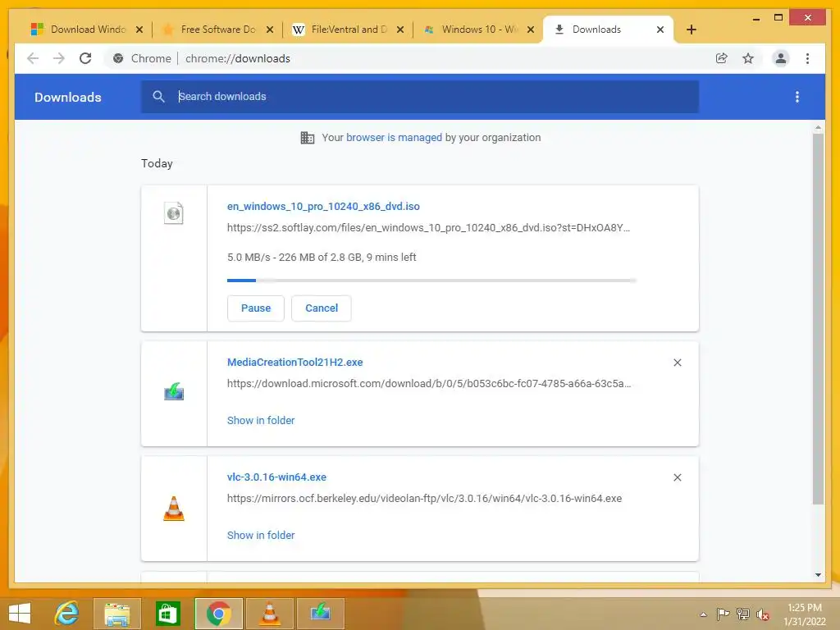Image resolution: width=840 pixels, height=630 pixels.
Task: Close the Windows 10 tab
Action: click(531, 30)
